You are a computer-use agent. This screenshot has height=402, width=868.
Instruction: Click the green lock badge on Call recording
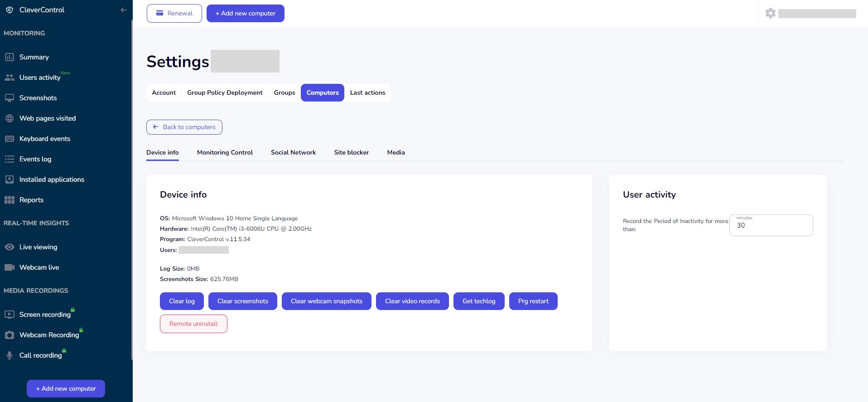[64, 350]
